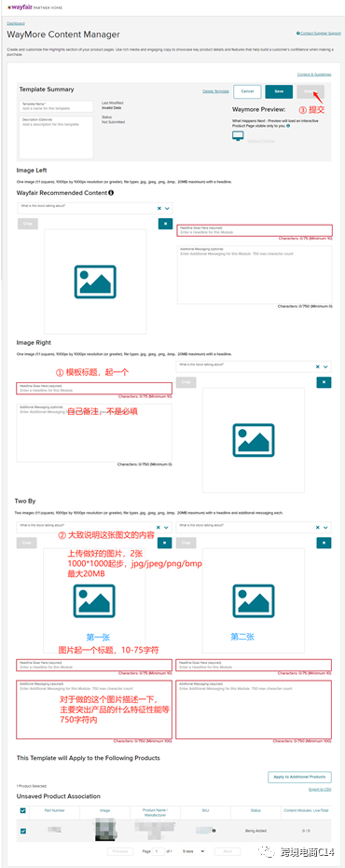345x868 pixels.
Task: Focus Image Right headline field
Action: [x=94, y=389]
